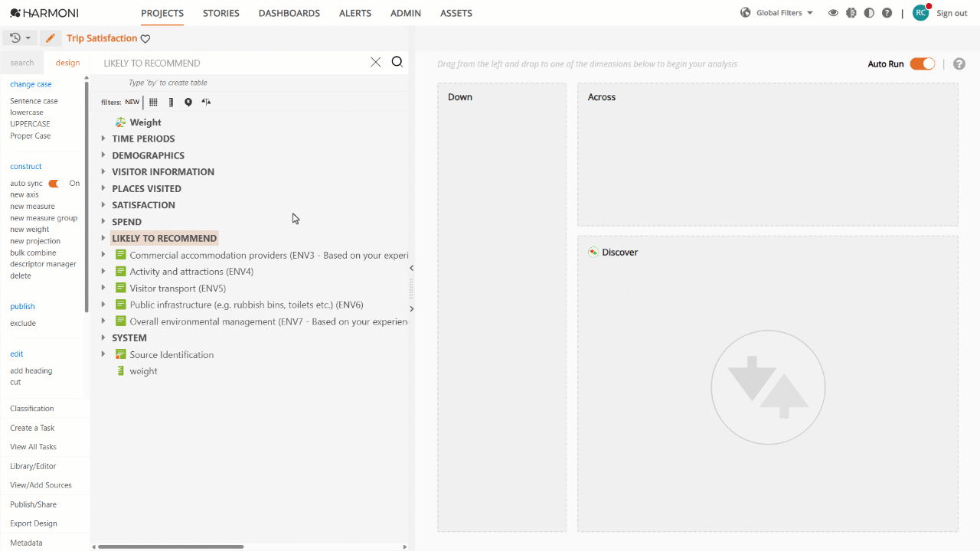Viewport: 980px width, 551px height.
Task: Click descriptor manager
Action: pos(43,264)
